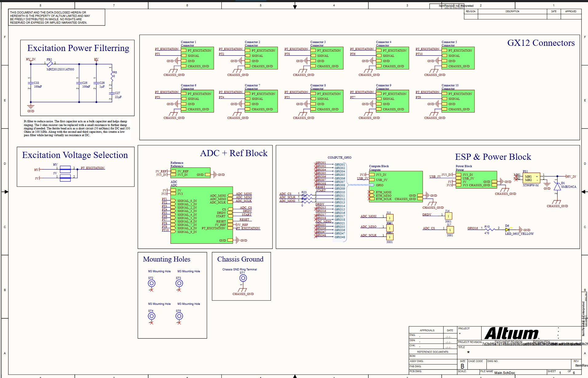The height and width of the screenshot is (378, 588).
Task: Select the FB2 ferrite bead symbol
Action: pos(49,64)
